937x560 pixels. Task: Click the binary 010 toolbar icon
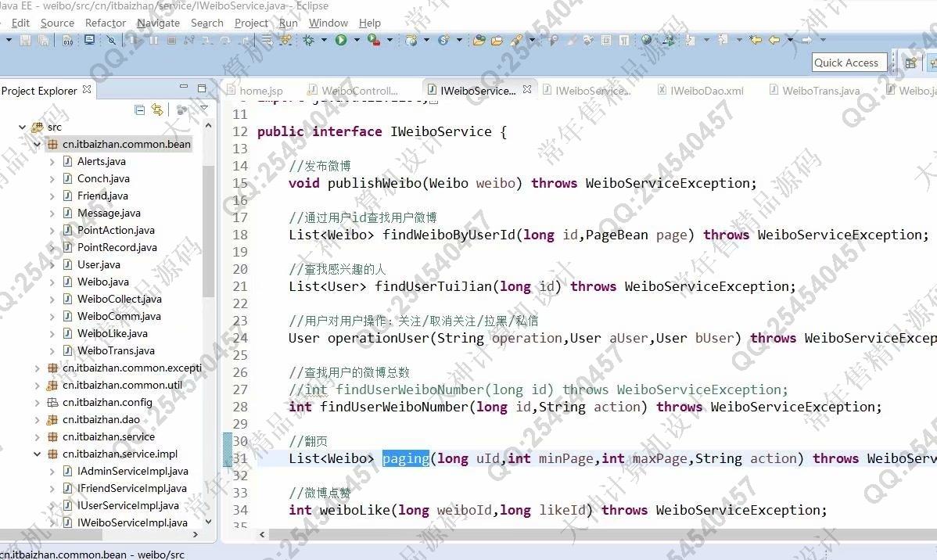[x=67, y=40]
